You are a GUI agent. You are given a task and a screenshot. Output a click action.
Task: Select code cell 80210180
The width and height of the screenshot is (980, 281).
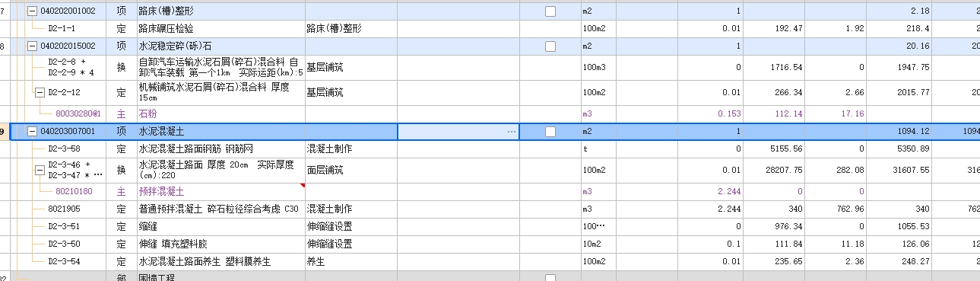point(74,191)
